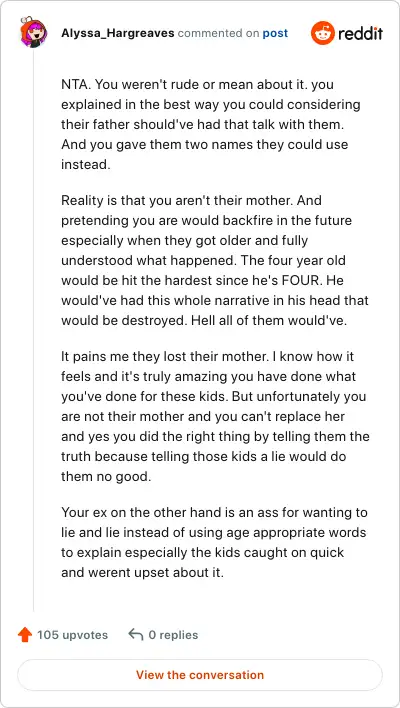
Task: Click the "105 upvotes" count
Action: (x=72, y=635)
